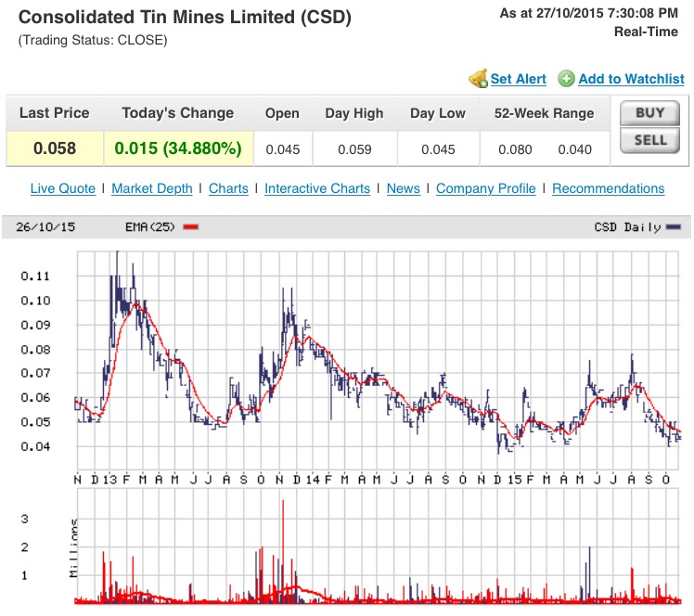
Task: Click the 0.11 price axis label
Action: (35, 276)
